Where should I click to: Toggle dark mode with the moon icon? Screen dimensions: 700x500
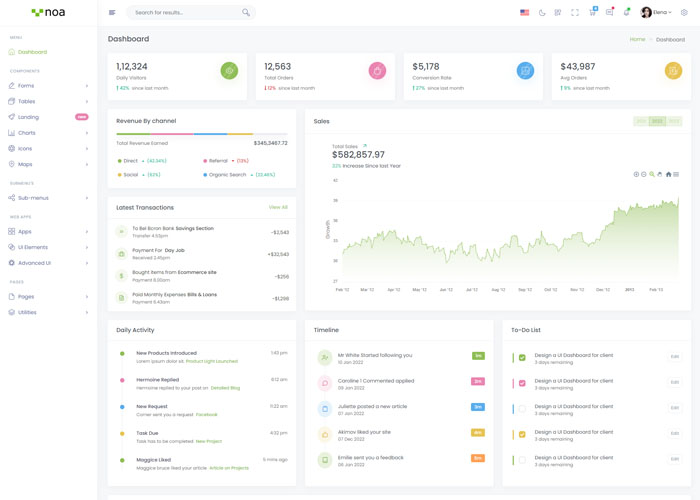[x=542, y=13]
